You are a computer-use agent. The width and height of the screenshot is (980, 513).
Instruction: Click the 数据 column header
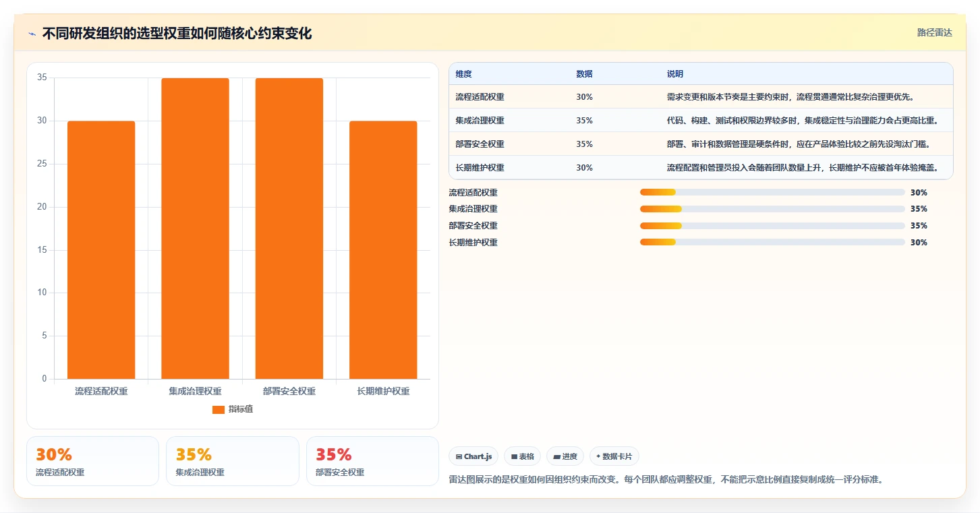pyautogui.click(x=584, y=74)
